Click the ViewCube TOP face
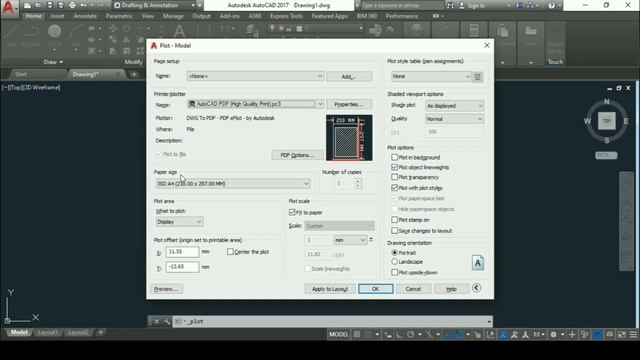Viewport: 640px width, 360px height. coord(607,121)
